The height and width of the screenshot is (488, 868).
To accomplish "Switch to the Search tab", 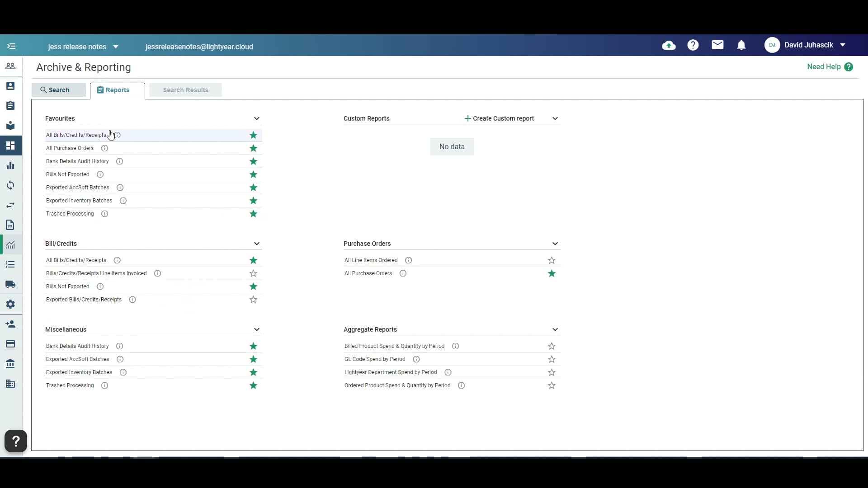I will coord(58,90).
